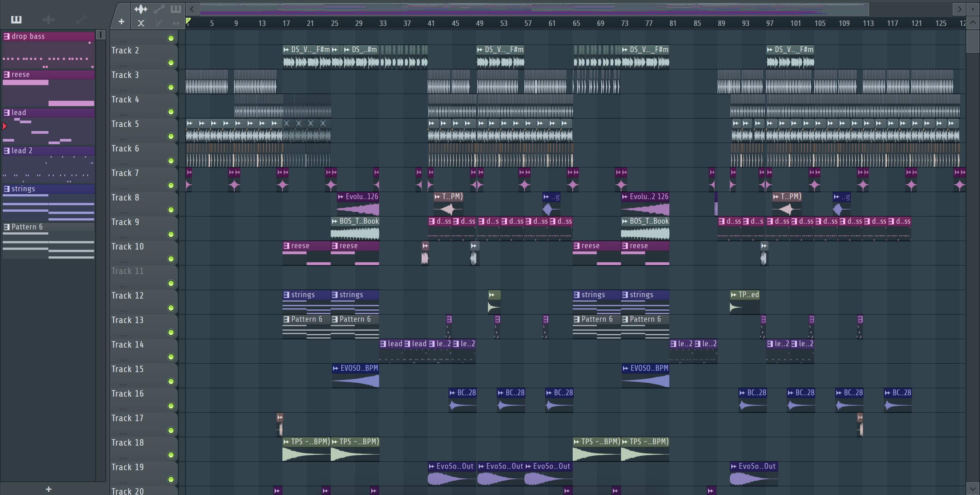This screenshot has width=980, height=495.
Task: Click the picker scroll handle beside drop bass
Action: 100,35
